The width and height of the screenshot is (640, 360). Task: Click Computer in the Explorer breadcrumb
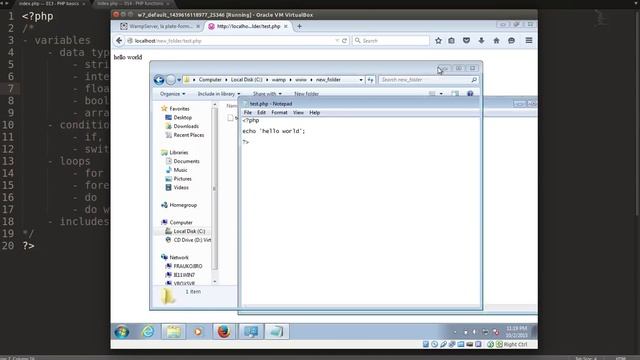[210, 80]
